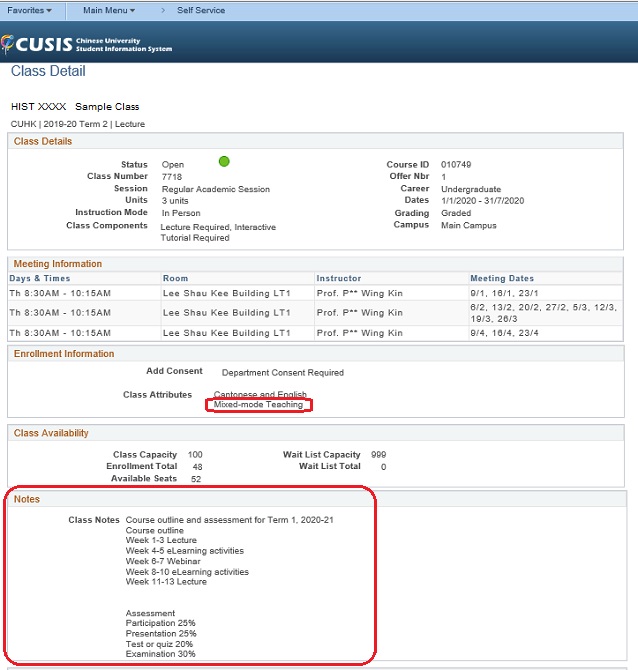Click the CUSIS logo in the header
The width and height of the screenshot is (638, 670).
coord(86,43)
